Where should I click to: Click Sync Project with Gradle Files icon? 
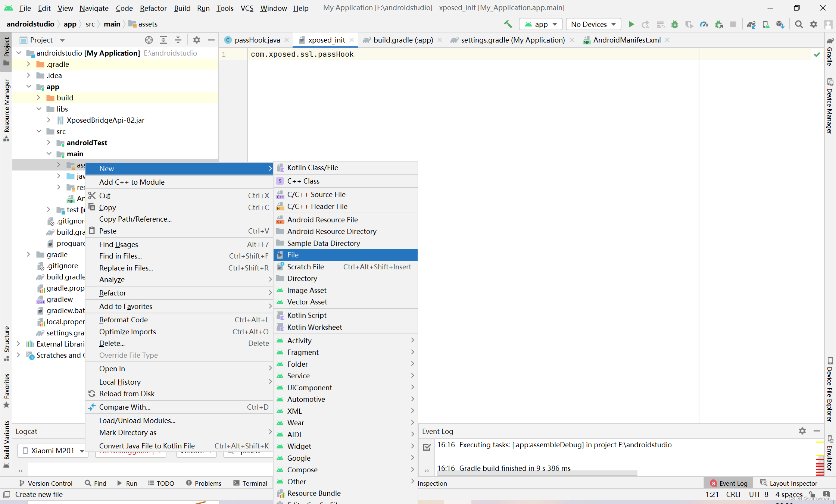(x=751, y=24)
